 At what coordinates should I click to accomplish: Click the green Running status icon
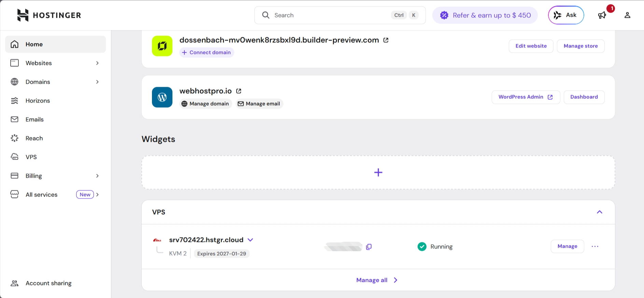point(422,246)
